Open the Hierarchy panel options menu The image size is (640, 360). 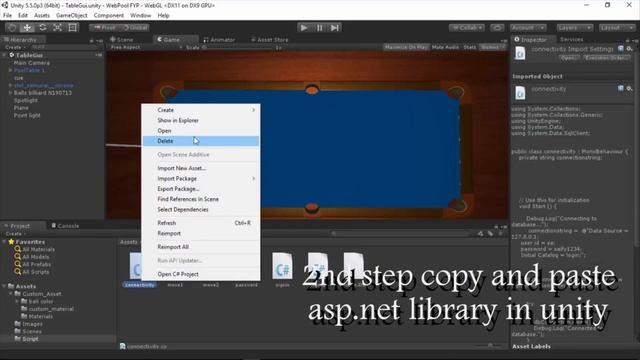[x=99, y=40]
